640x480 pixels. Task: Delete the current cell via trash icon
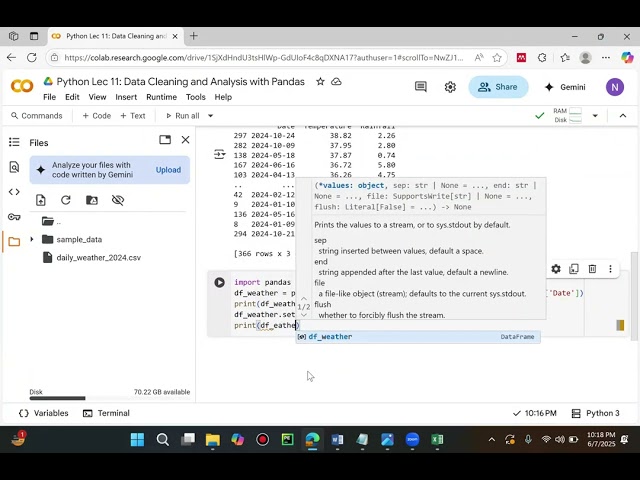click(x=592, y=269)
